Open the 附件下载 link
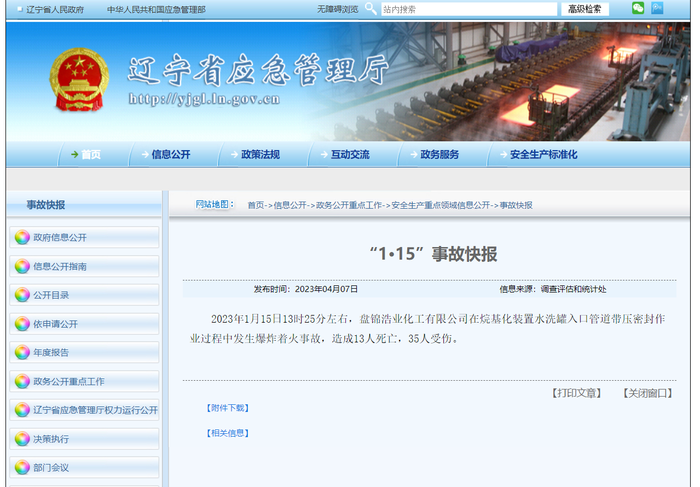The image size is (700, 487). click(228, 408)
